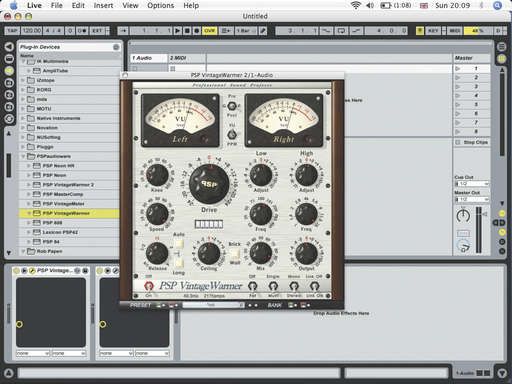Click the Punch-Out switch icon

[x=356, y=31]
